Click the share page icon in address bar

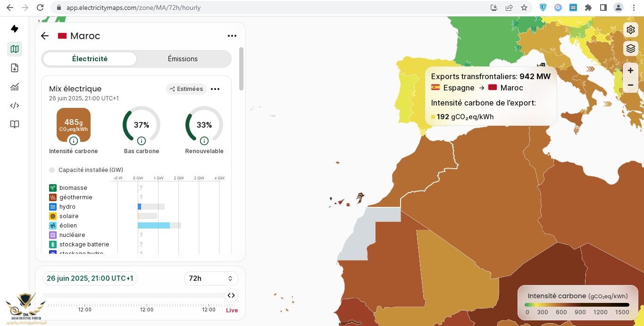509,8
